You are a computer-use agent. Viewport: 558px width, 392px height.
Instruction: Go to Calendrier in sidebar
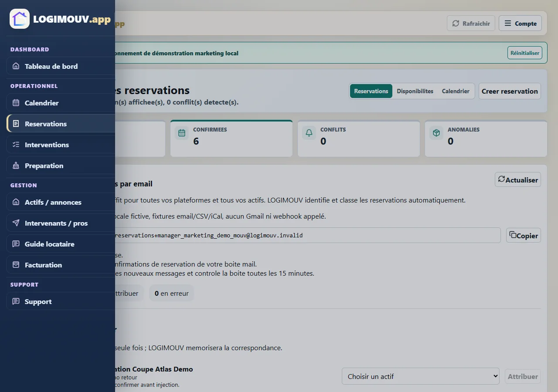pyautogui.click(x=61, y=103)
